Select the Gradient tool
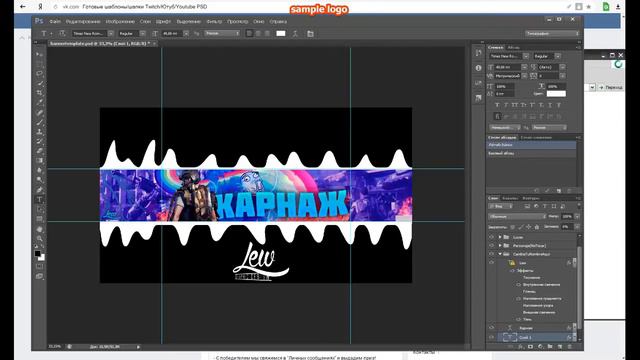Image resolution: width=640 pixels, height=360 pixels. (39, 161)
